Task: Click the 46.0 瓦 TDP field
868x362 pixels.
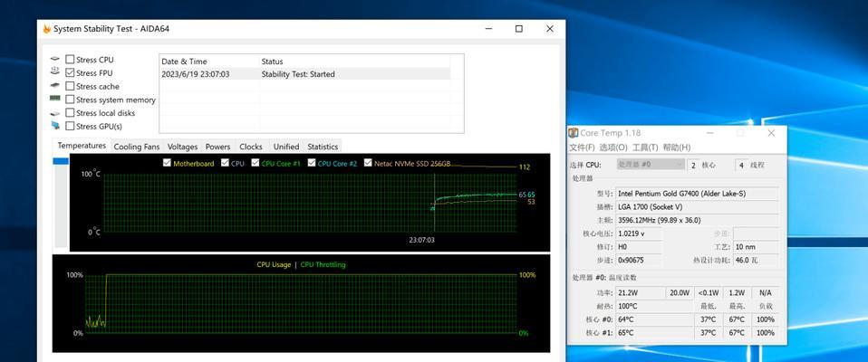Action: point(756,261)
